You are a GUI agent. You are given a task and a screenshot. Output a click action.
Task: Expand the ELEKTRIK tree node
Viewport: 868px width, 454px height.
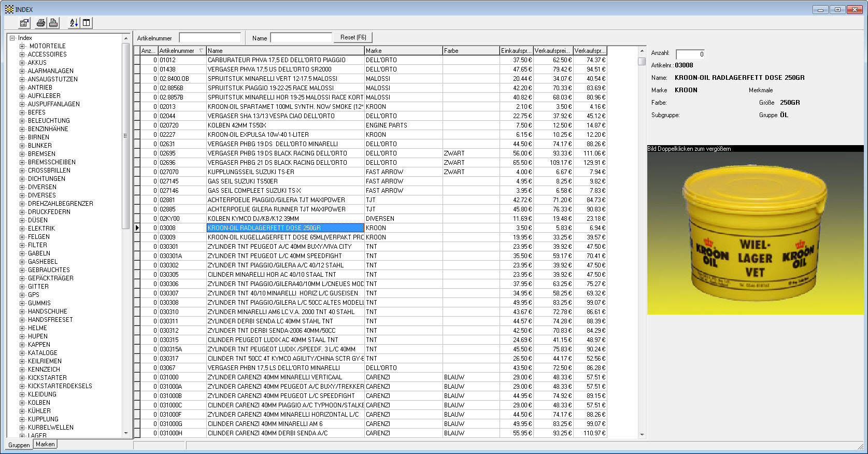pos(22,229)
